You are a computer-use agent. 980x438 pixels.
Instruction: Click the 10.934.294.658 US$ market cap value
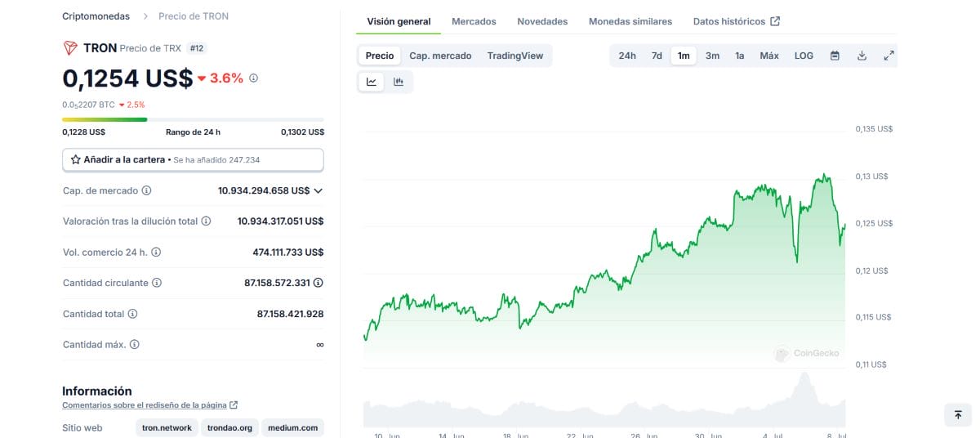[x=264, y=190]
